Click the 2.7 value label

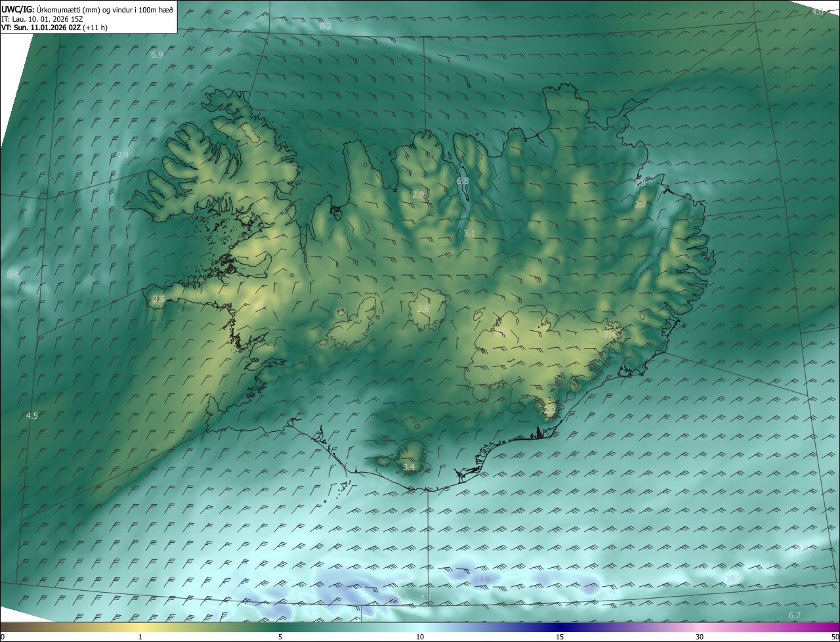click(640, 205)
